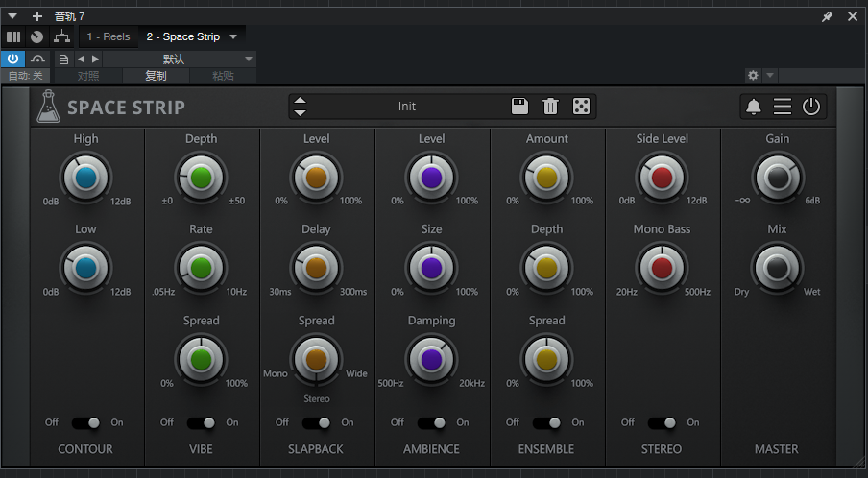This screenshot has width=868, height=478.
Task: Save the preset with the floppy icon
Action: (519, 107)
